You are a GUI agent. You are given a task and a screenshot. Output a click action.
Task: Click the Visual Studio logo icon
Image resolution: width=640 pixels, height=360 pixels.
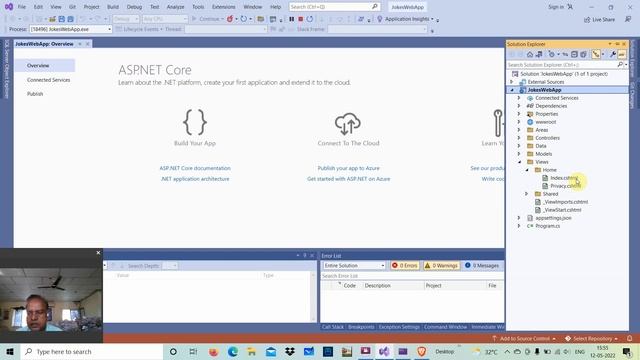[x=9, y=7]
